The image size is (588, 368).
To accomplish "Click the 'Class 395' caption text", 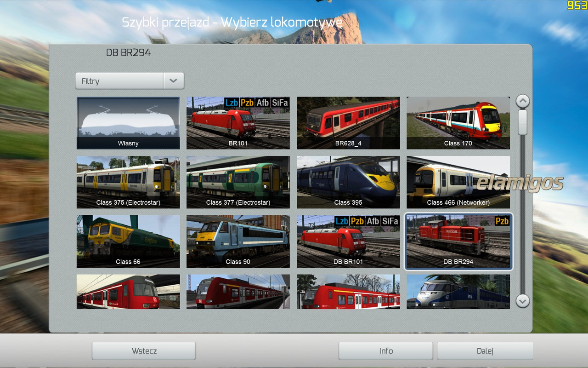I will click(348, 202).
